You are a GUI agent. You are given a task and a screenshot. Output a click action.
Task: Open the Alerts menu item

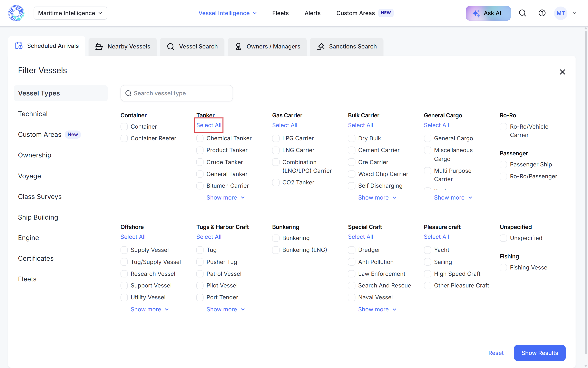point(312,13)
